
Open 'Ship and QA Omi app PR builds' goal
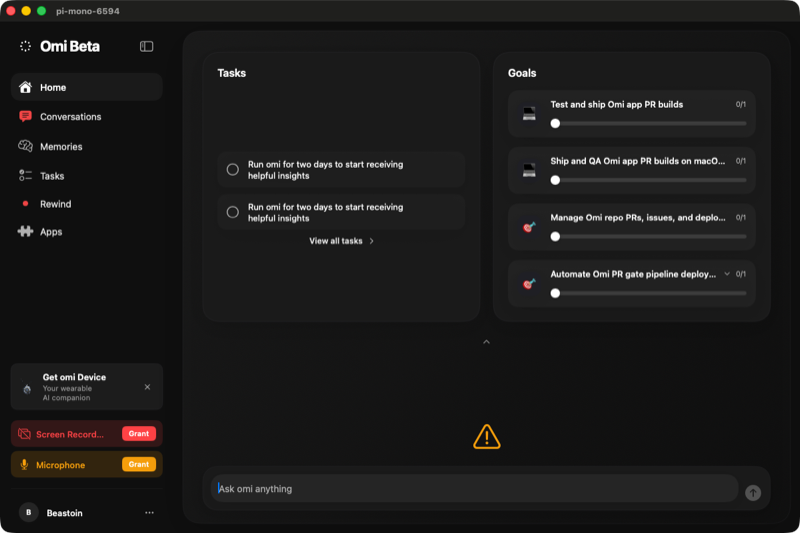(x=632, y=170)
